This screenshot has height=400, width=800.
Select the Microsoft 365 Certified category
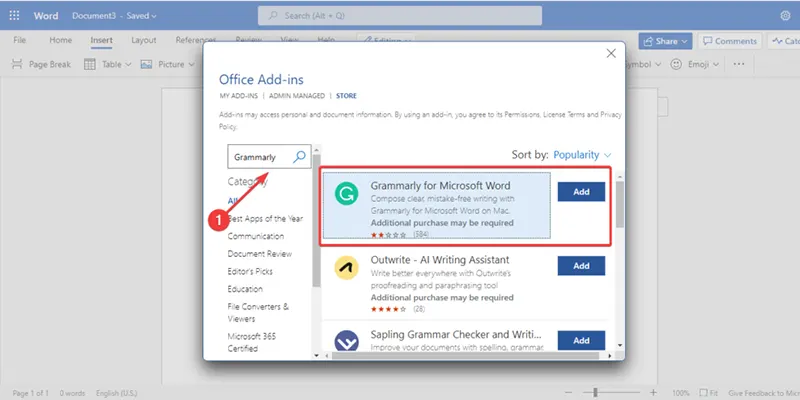click(253, 342)
